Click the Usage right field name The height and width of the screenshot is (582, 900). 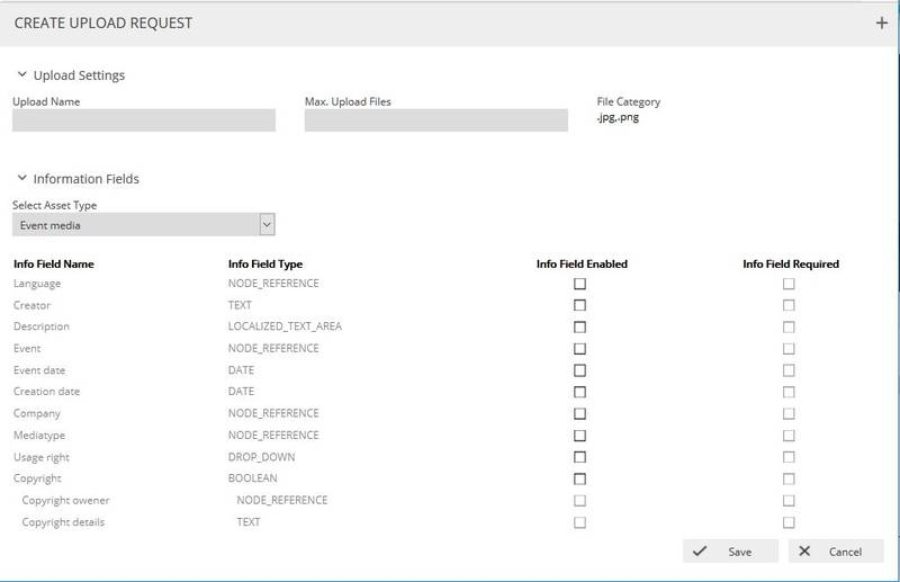point(41,457)
